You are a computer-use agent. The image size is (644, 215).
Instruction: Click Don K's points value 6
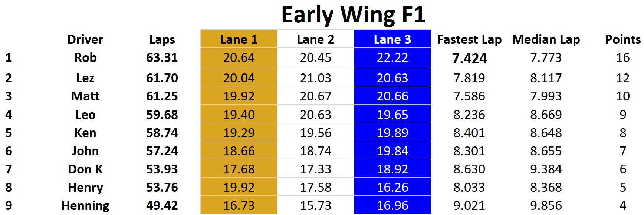(623, 169)
